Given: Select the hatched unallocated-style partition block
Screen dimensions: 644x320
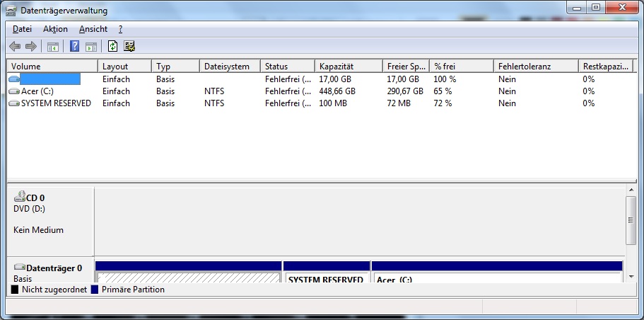Looking at the screenshot, I should tap(189, 273).
